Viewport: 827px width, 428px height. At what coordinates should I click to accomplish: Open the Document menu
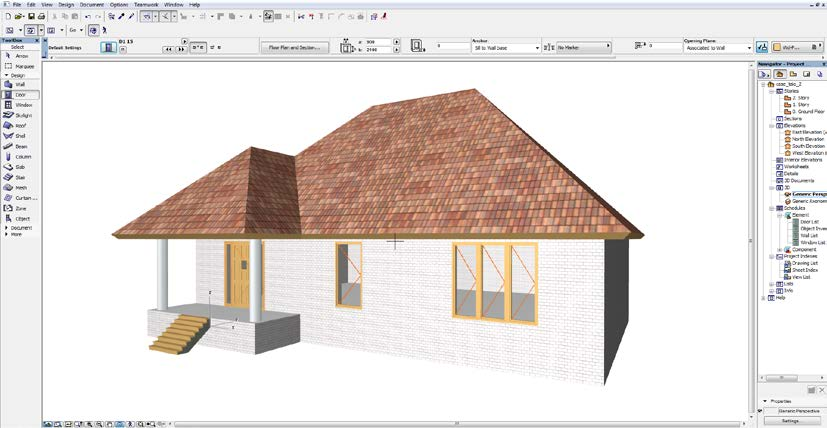[x=91, y=5]
